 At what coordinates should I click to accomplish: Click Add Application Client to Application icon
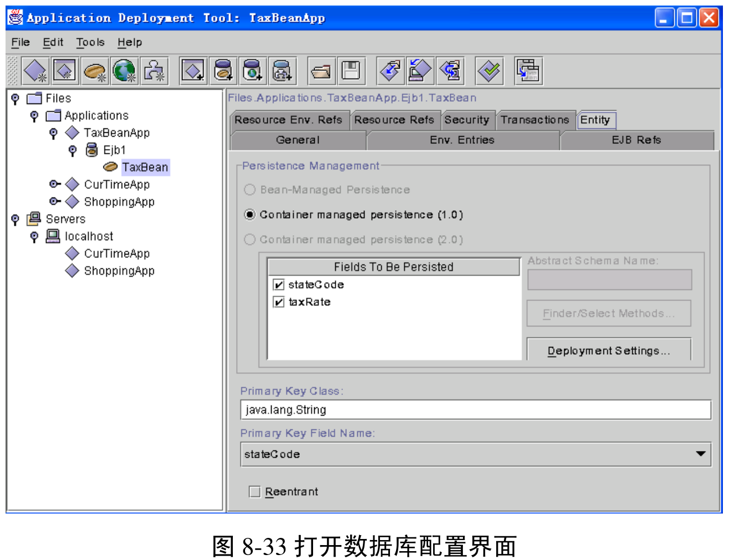[194, 71]
